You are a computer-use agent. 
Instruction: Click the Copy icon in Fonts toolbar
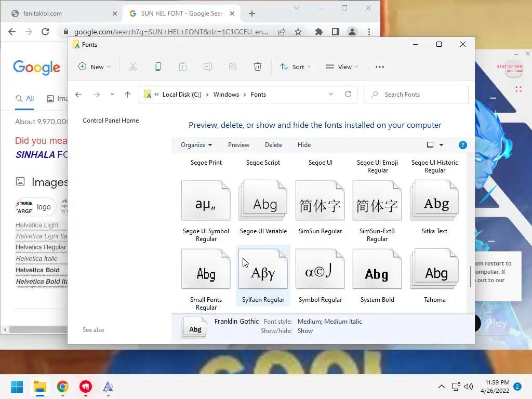pyautogui.click(x=158, y=67)
